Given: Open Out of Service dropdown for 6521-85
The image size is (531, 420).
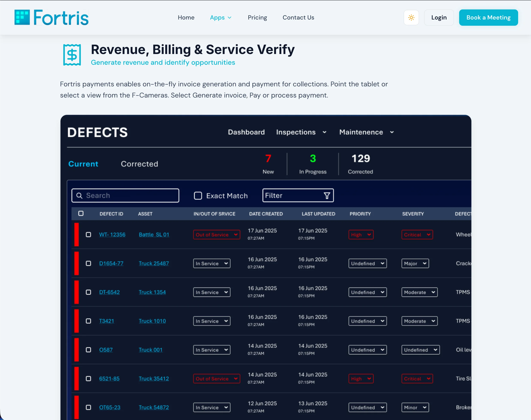Looking at the screenshot, I should click(217, 378).
